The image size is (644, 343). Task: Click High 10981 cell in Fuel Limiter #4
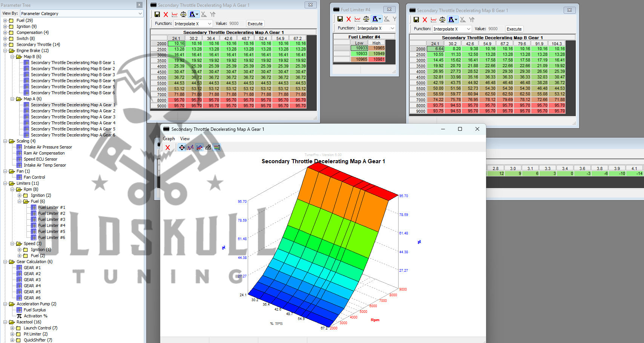377,60
